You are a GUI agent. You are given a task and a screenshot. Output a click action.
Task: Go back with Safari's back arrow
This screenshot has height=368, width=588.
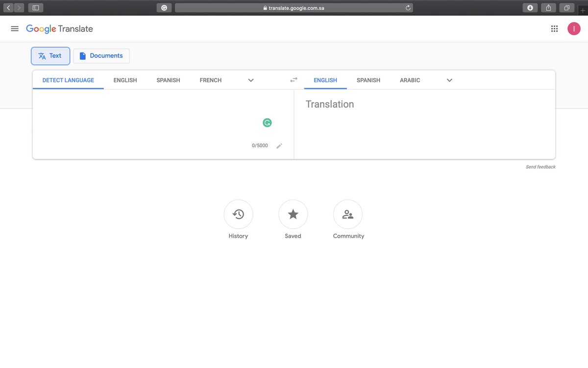tap(9, 7)
